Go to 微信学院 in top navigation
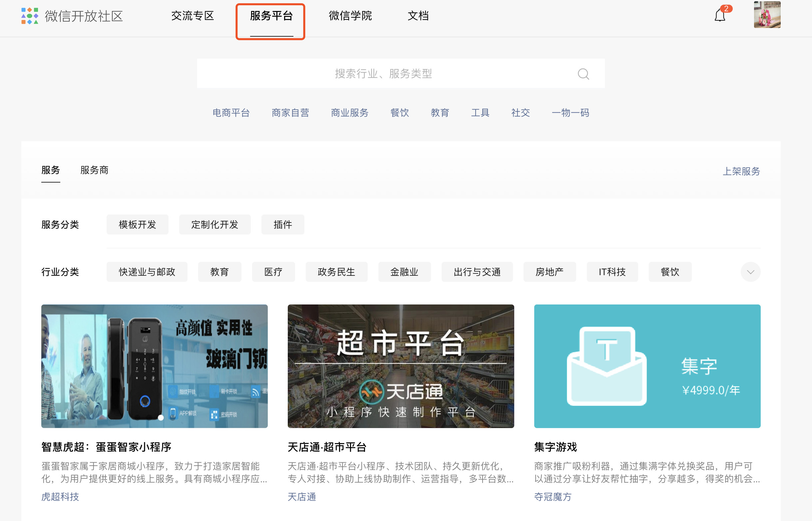Image resolution: width=812 pixels, height=521 pixels. point(350,16)
